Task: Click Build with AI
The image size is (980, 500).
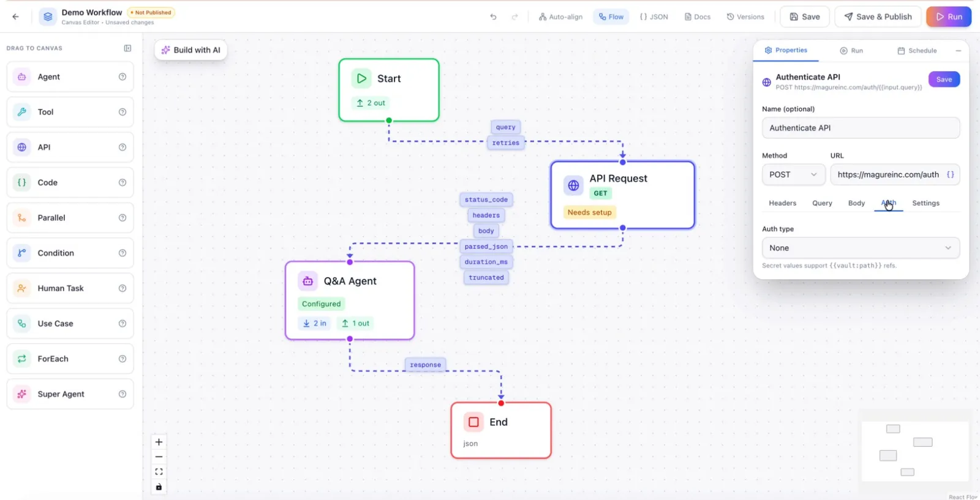Action: [191, 50]
